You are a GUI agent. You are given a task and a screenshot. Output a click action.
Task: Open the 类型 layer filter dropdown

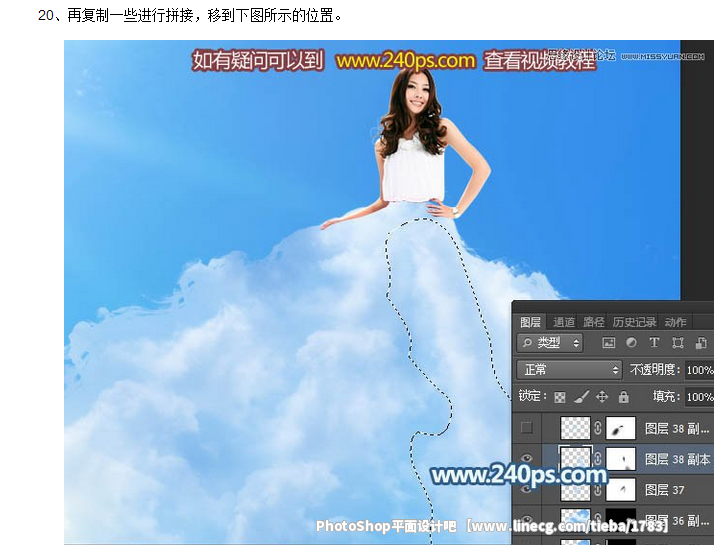pyautogui.click(x=549, y=343)
